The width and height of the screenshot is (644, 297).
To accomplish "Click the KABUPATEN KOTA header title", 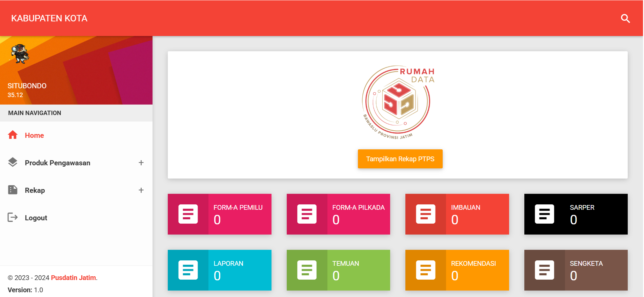I will click(x=49, y=18).
